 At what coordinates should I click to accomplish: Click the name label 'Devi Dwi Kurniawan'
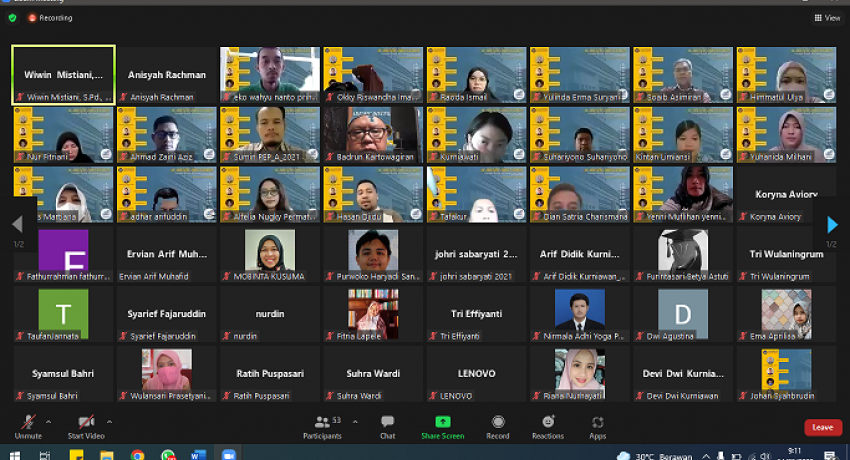[x=682, y=396]
